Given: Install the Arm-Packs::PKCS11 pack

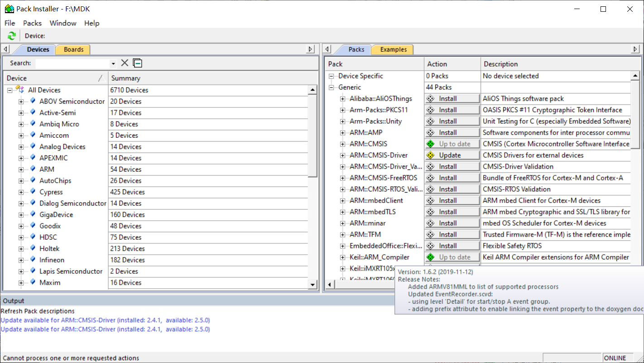Looking at the screenshot, I should coord(452,110).
